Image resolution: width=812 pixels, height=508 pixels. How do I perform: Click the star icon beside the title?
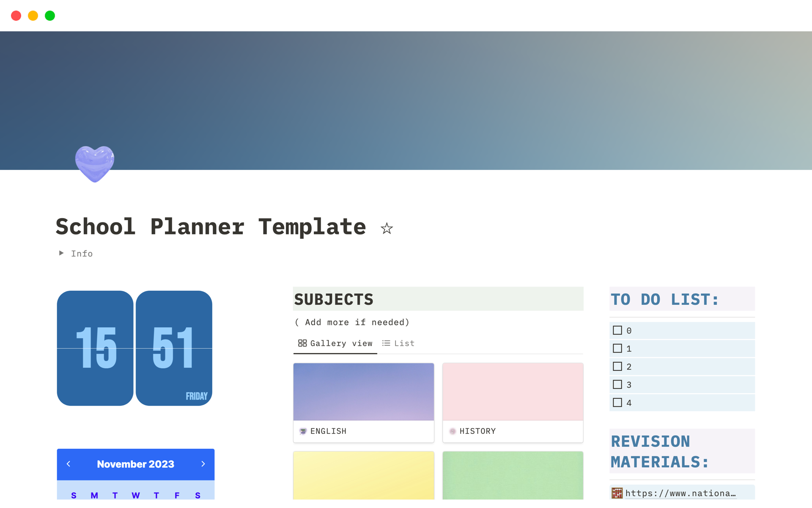point(387,229)
